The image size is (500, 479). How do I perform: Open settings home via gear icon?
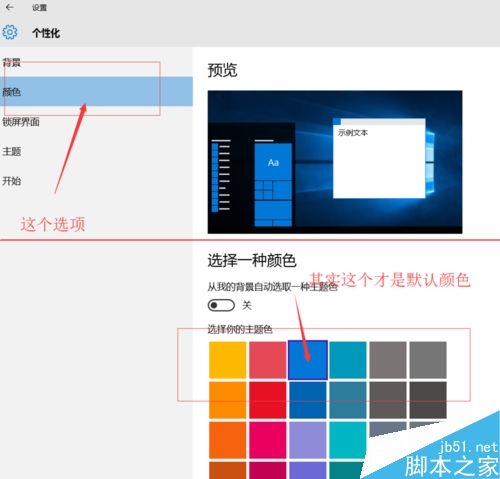10,32
